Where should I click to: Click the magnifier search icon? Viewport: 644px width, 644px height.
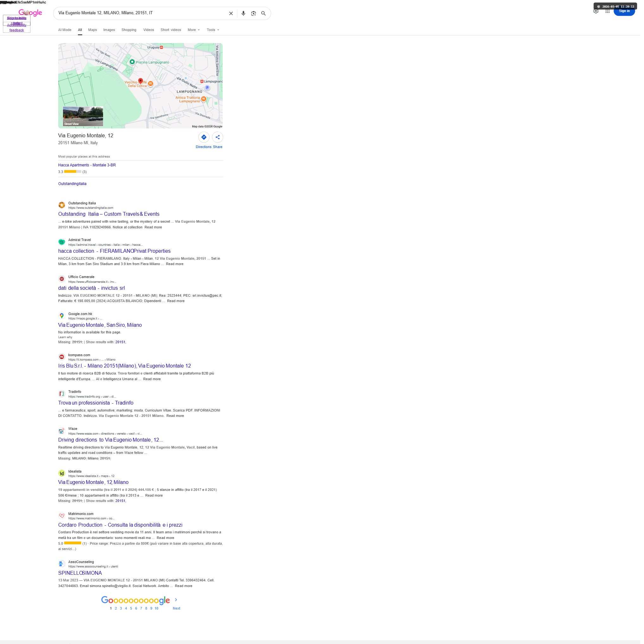point(265,13)
